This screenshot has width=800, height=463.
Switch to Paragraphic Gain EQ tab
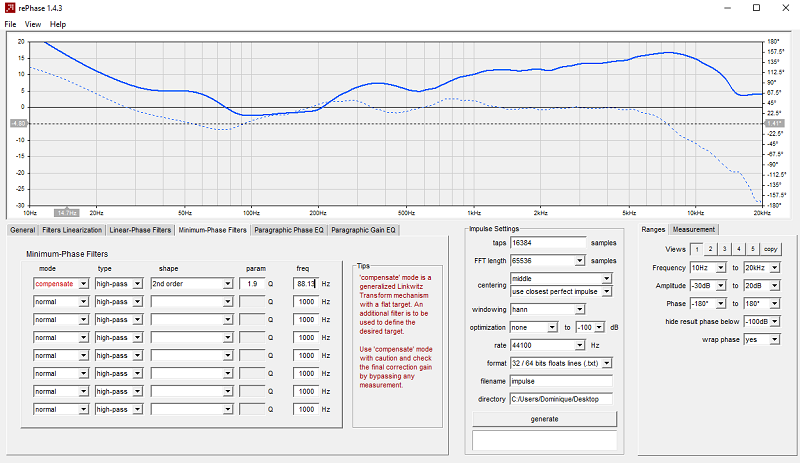(363, 230)
